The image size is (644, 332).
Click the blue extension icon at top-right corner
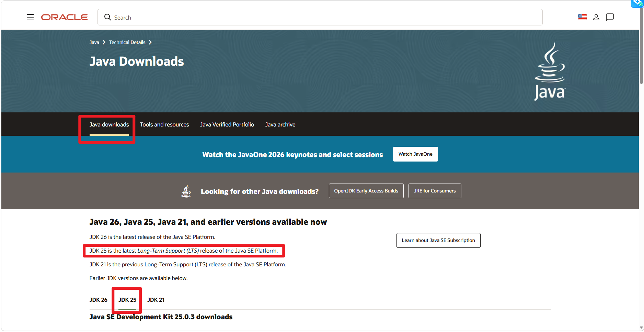click(637, 3)
